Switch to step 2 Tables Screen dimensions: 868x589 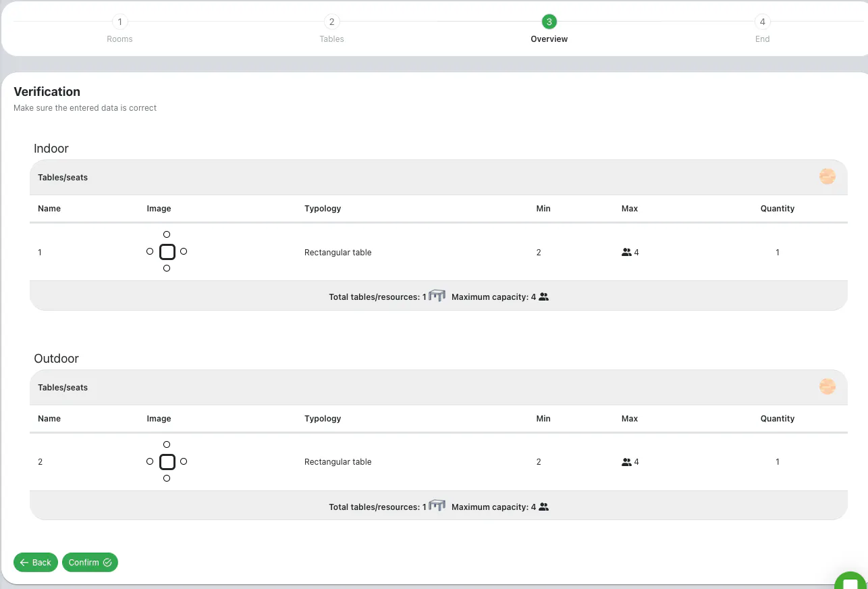(x=331, y=22)
